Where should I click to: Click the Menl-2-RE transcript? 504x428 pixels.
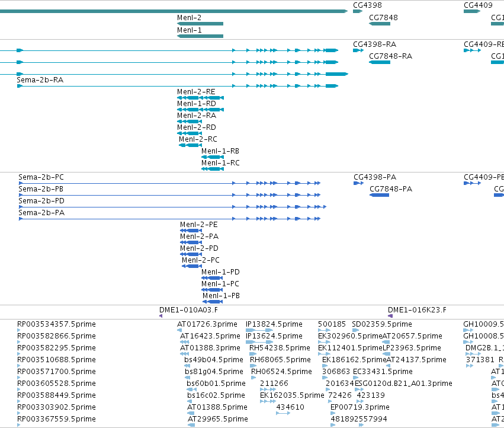click(x=200, y=98)
